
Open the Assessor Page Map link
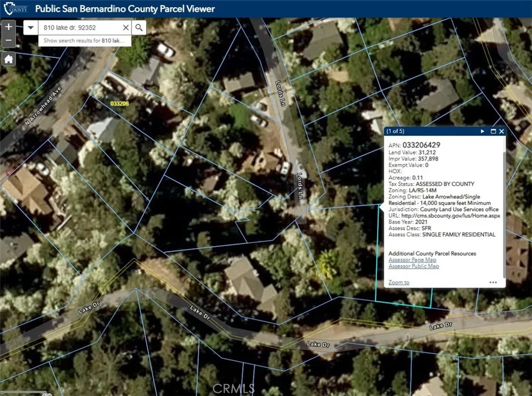pos(412,260)
